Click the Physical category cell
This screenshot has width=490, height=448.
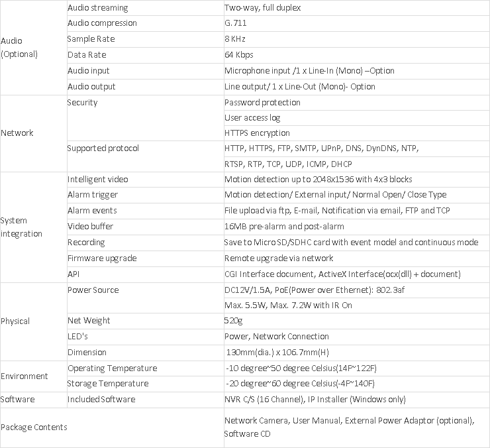(15, 321)
